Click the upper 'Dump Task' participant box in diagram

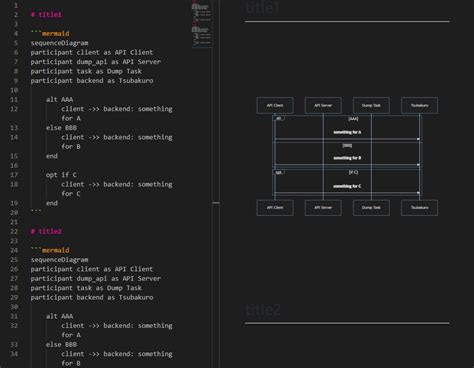pos(371,105)
